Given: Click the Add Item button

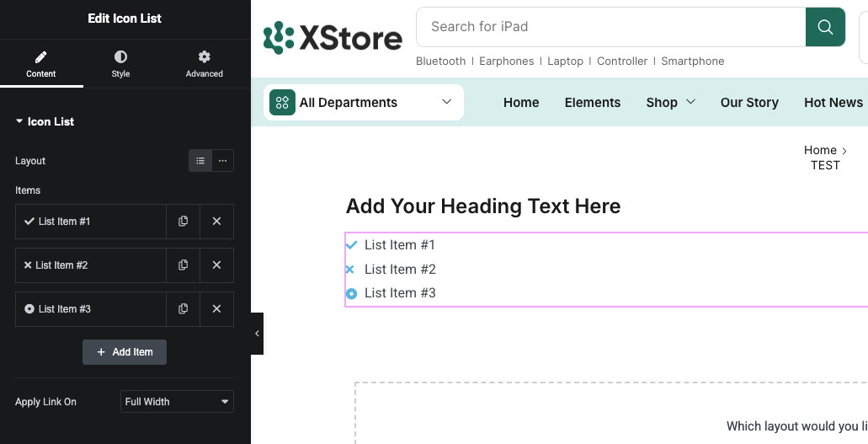Looking at the screenshot, I should (x=125, y=352).
